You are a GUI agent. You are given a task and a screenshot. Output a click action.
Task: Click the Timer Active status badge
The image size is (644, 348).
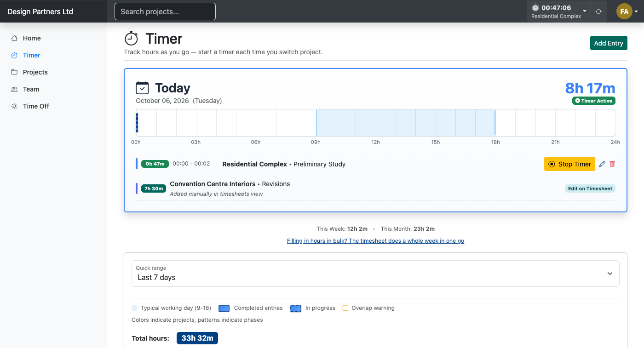click(594, 101)
